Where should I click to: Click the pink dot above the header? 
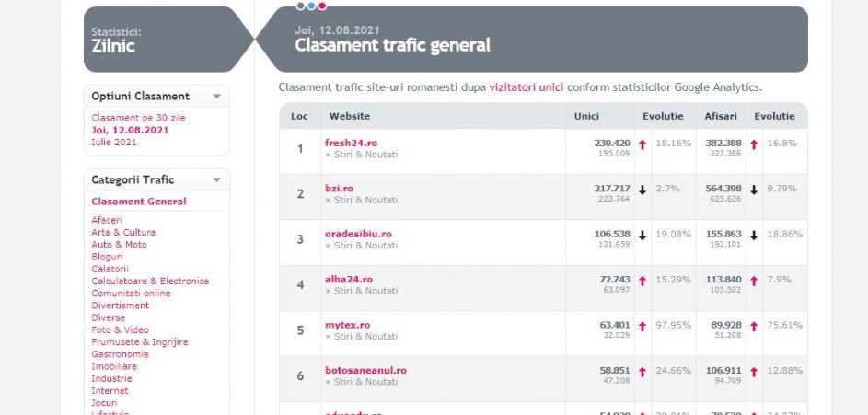(321, 6)
